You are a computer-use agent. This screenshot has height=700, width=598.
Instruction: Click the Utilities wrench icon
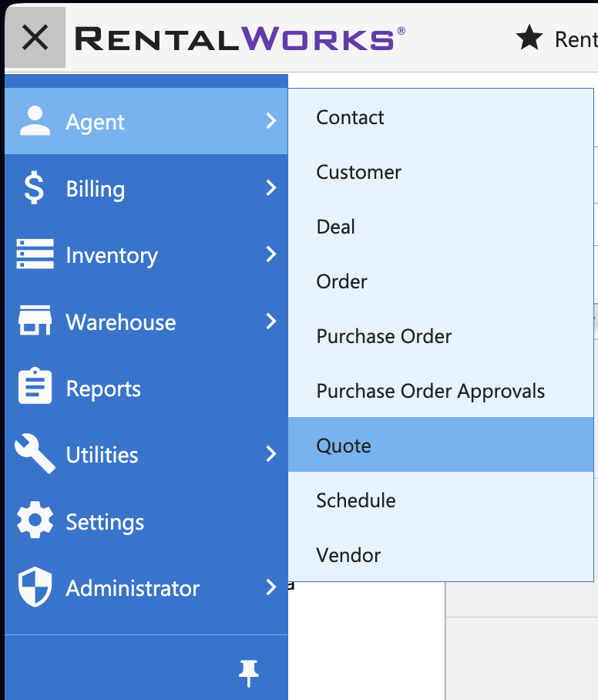35,453
